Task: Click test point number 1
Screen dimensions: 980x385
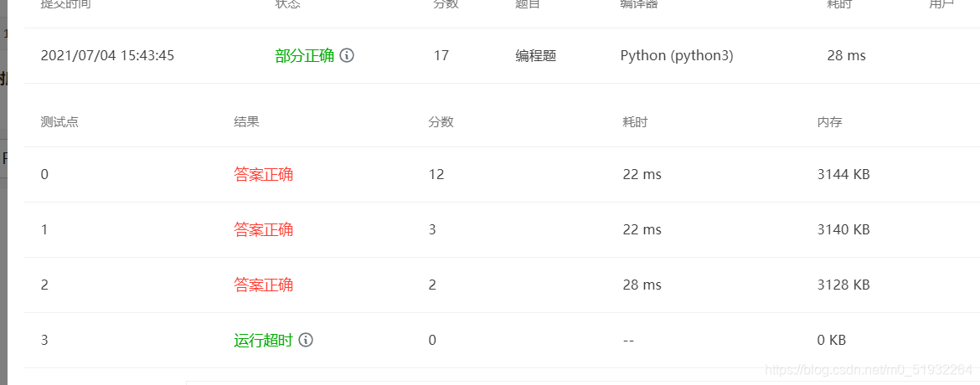Action: pyautogui.click(x=44, y=229)
